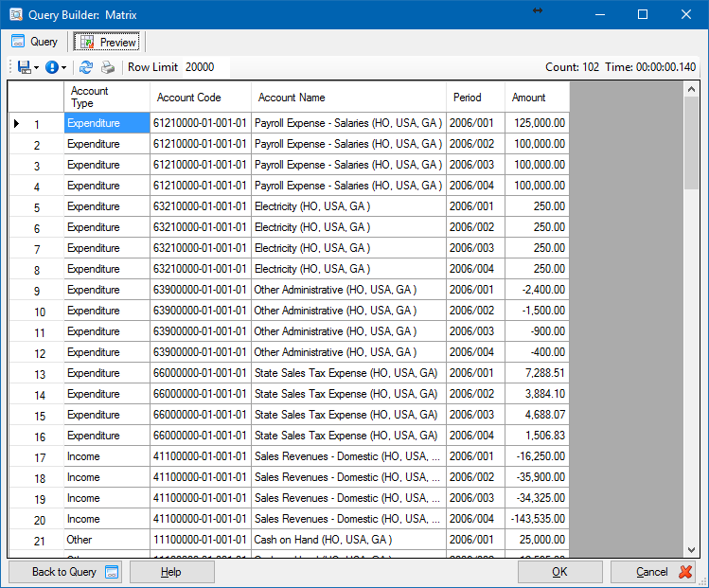
Task: Edit the Row Limit field
Action: tap(205, 67)
